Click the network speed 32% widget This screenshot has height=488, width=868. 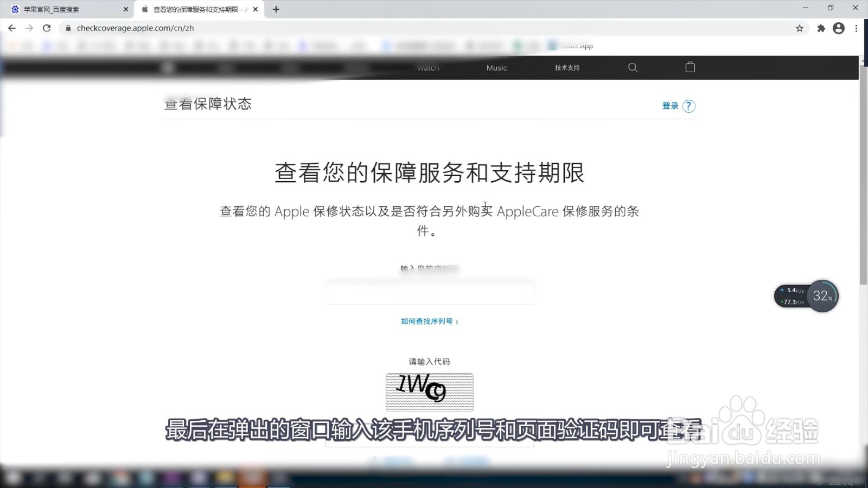[x=806, y=296]
